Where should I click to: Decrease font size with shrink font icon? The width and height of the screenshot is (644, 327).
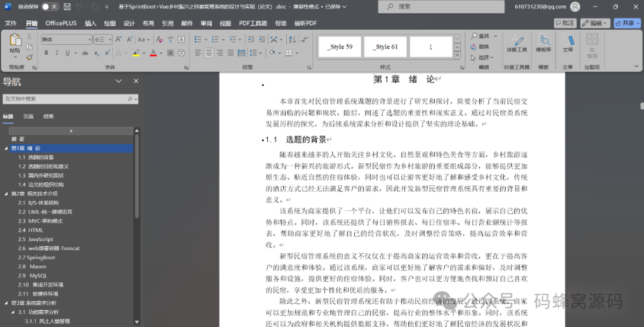pos(129,39)
